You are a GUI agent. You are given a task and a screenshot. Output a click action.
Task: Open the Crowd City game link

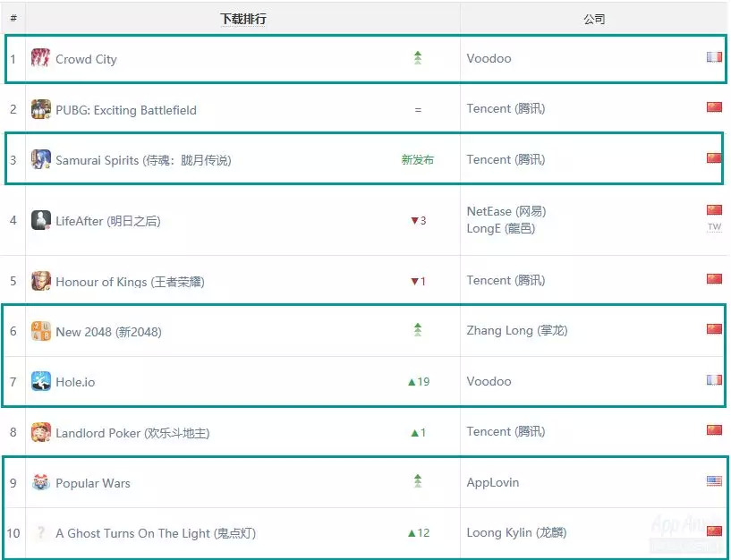point(86,60)
